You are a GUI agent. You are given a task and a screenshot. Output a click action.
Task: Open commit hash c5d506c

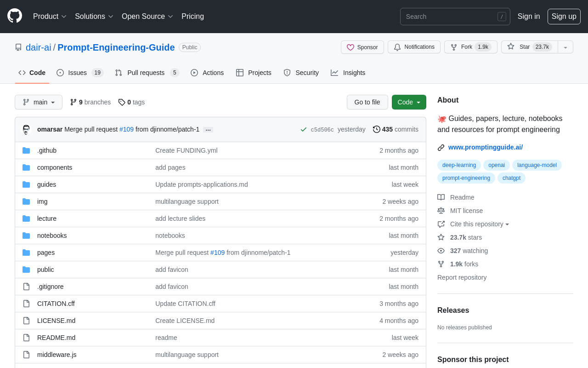322,130
